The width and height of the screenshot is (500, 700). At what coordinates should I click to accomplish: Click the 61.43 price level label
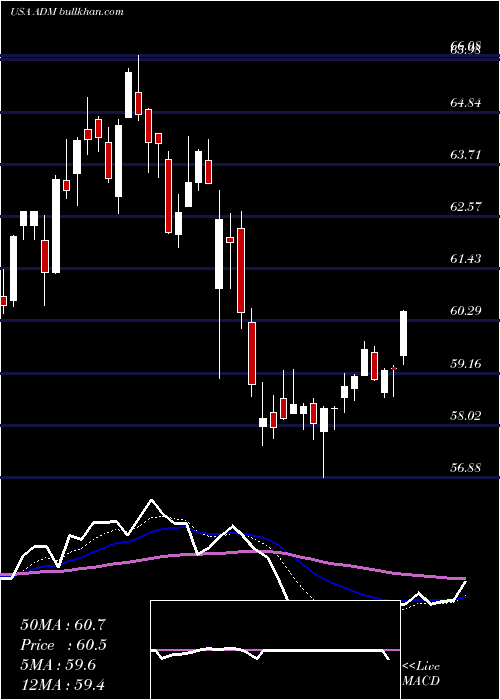click(x=466, y=258)
